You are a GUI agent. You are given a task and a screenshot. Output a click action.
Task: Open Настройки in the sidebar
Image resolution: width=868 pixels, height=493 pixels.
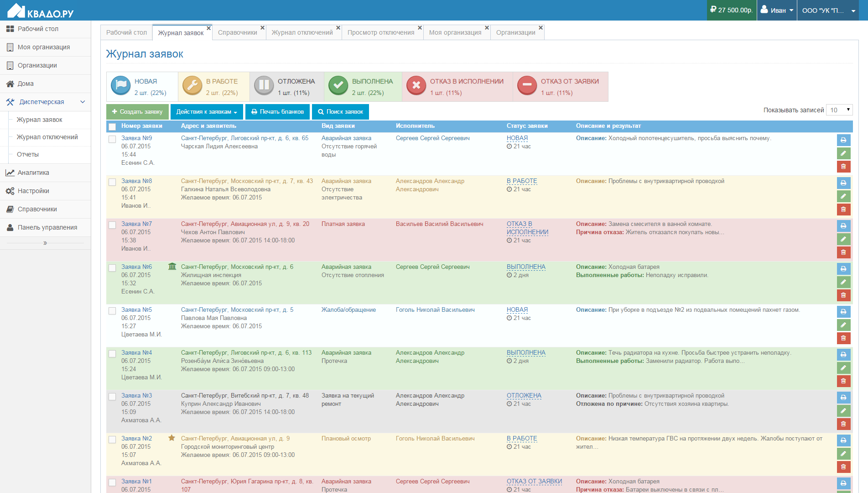[45, 191]
